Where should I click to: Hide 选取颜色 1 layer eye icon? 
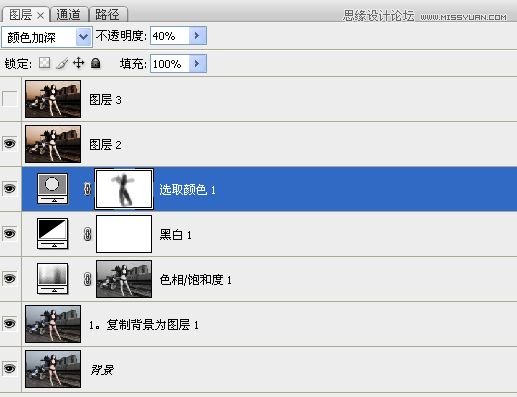[9, 189]
